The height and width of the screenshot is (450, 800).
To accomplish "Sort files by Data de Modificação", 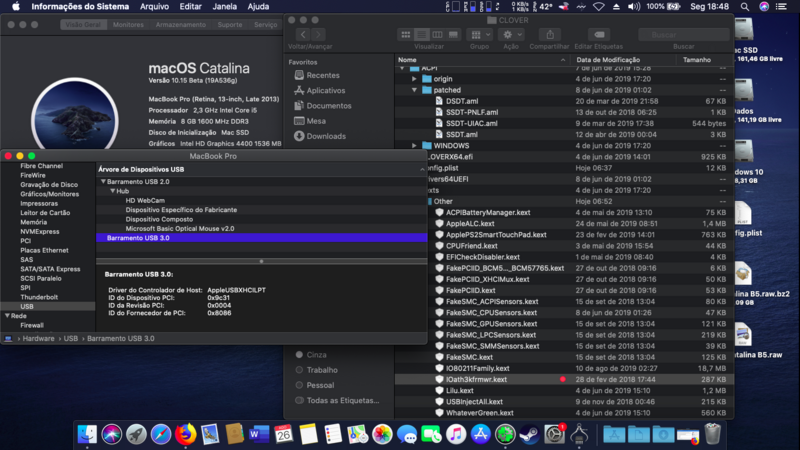I will click(608, 60).
